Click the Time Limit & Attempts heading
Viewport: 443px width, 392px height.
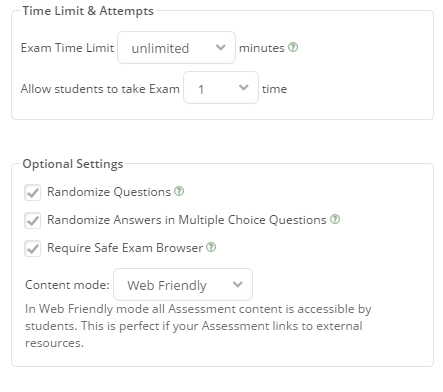[x=88, y=11]
